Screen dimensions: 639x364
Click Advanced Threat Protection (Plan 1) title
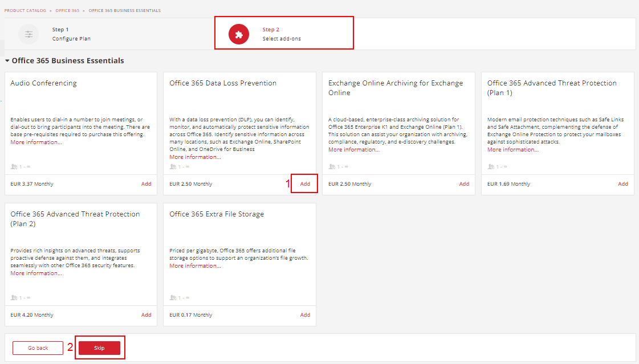(552, 88)
